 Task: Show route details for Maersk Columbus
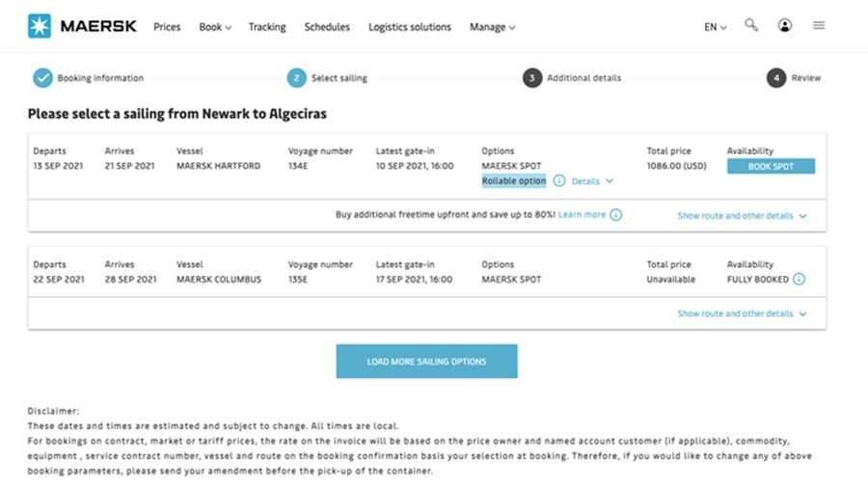(x=742, y=313)
